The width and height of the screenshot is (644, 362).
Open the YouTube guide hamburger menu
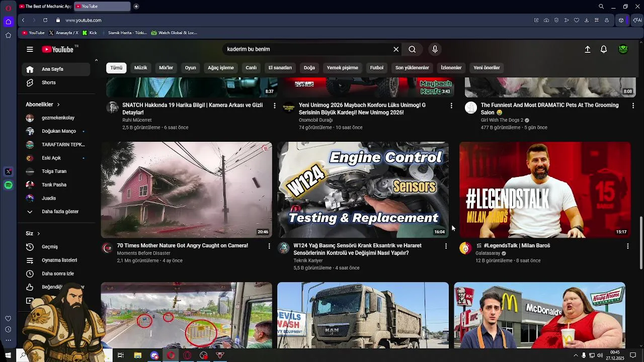pos(30,49)
